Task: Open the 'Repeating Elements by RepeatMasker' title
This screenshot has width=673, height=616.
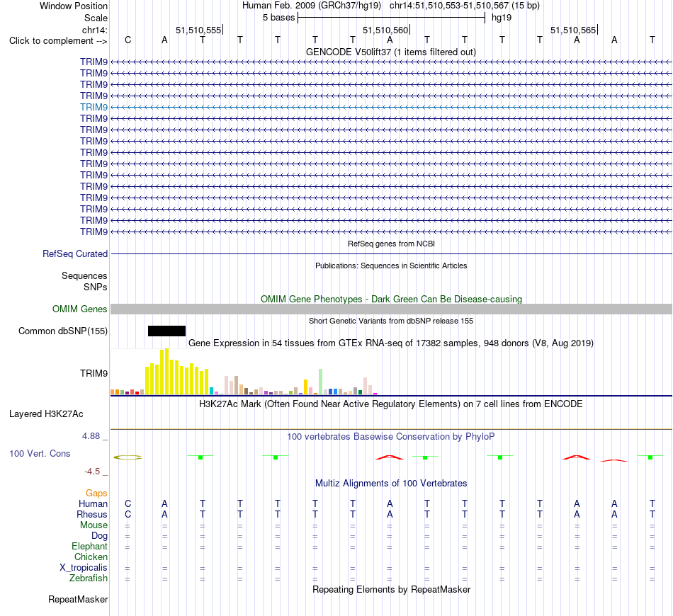Action: [x=391, y=589]
